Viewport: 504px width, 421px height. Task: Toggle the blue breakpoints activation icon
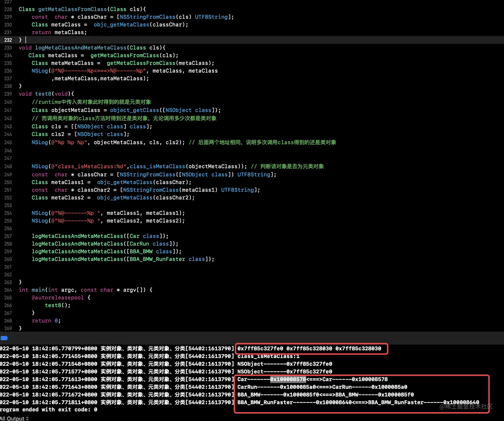(4, 338)
